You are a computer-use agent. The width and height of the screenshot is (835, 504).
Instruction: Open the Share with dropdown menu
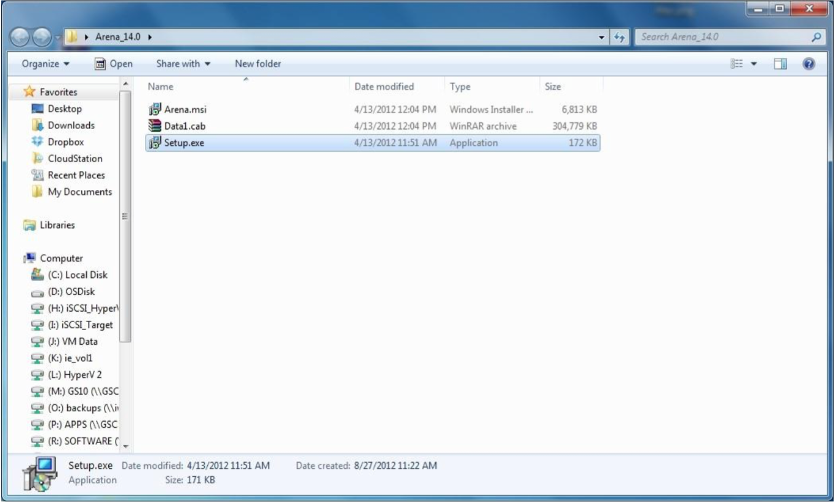[x=183, y=64]
